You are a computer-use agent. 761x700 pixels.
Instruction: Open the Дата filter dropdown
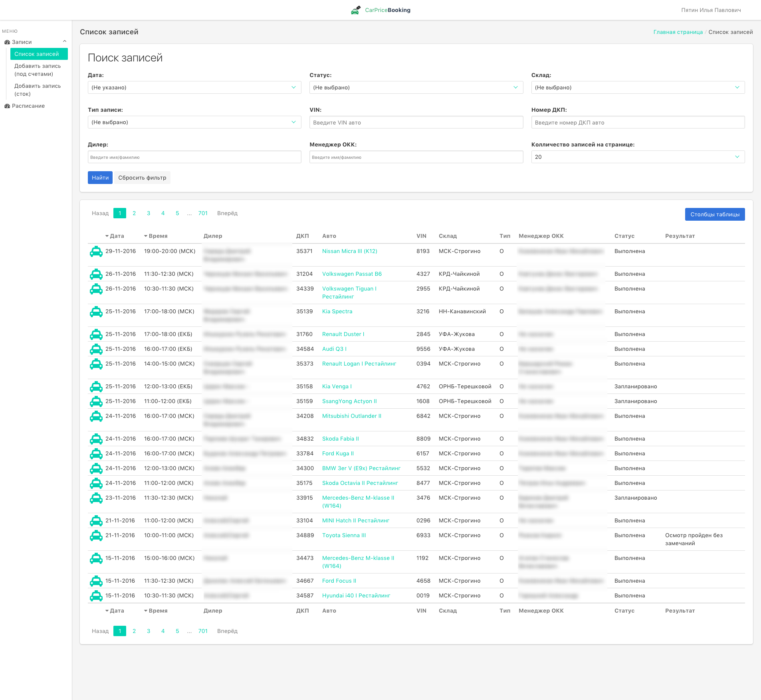194,87
